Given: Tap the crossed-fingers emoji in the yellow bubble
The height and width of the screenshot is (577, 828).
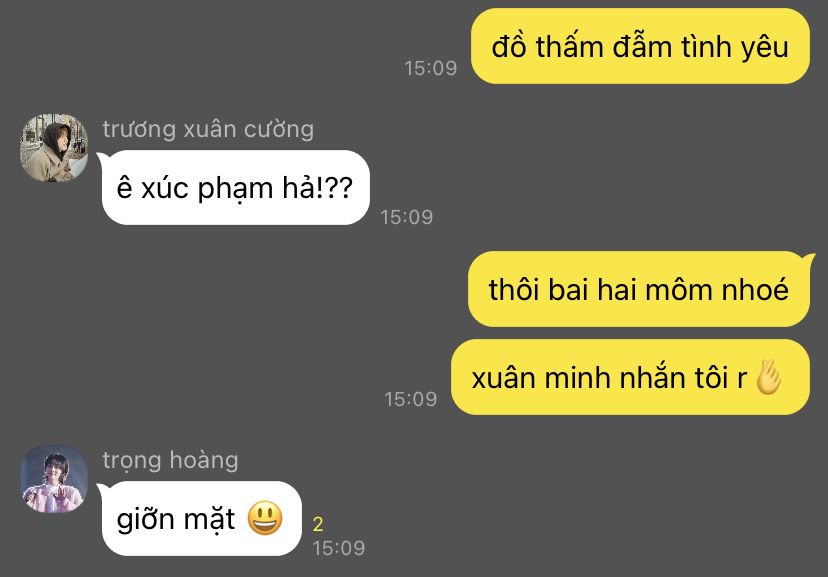Looking at the screenshot, I should 768,377.
